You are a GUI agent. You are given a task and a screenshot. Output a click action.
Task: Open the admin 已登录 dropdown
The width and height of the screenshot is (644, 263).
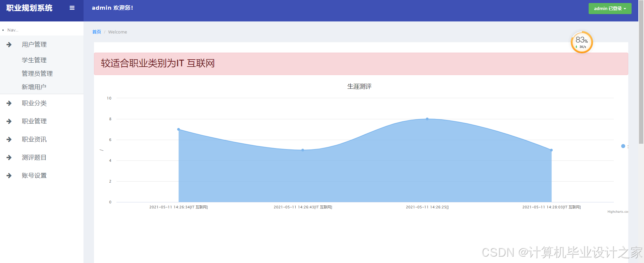click(610, 8)
